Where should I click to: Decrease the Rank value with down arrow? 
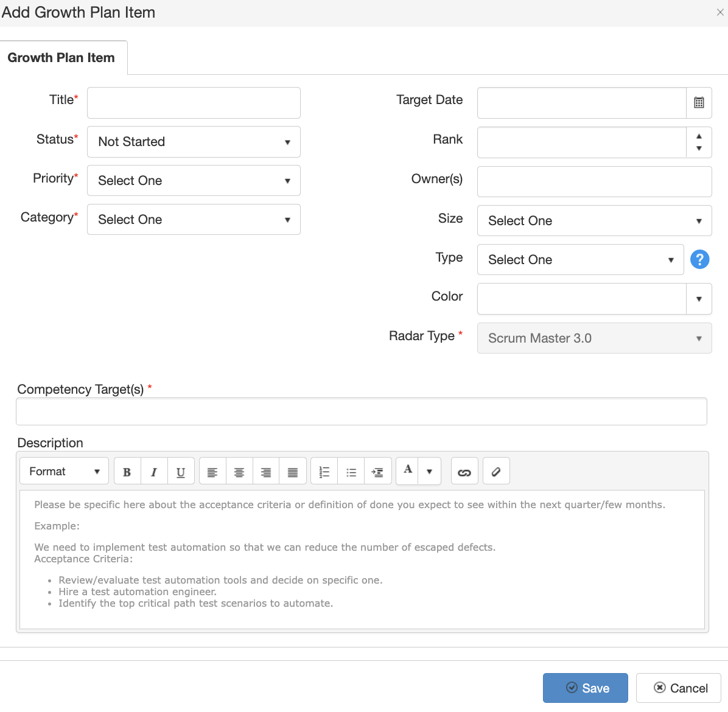click(699, 148)
